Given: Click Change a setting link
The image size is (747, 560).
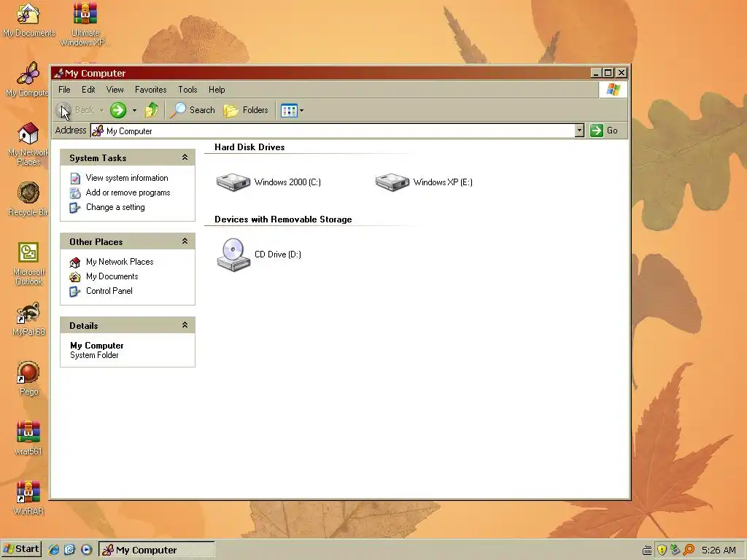Looking at the screenshot, I should [115, 207].
